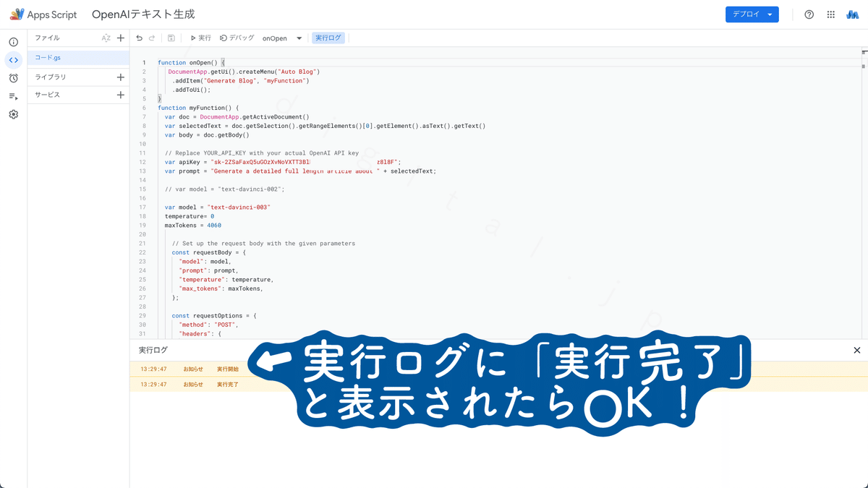The height and width of the screenshot is (488, 868).
Task: Add a service with the plus icon
Action: point(121,95)
